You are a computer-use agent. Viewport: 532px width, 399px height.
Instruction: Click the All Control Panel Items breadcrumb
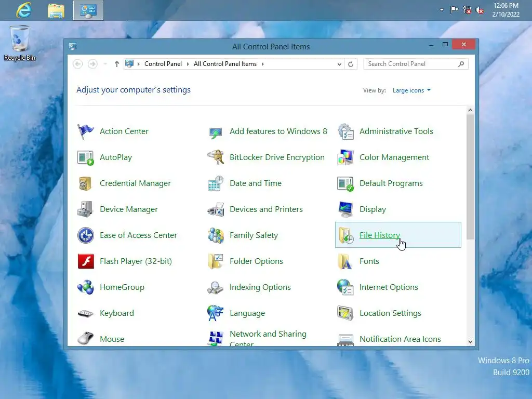click(x=225, y=64)
